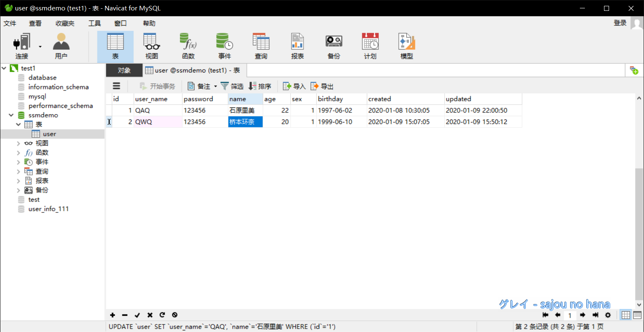Go to last page of records
Screen dimensions: 644x332
595,315
